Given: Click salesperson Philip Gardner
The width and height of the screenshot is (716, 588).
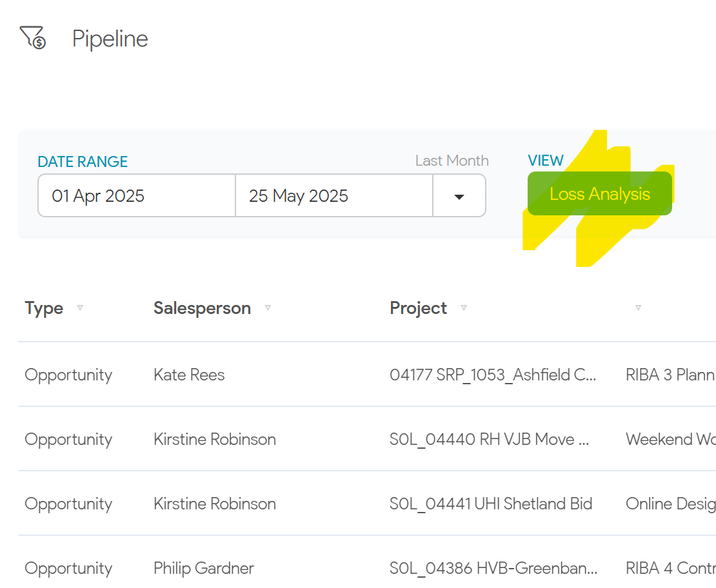Looking at the screenshot, I should click(x=204, y=568).
